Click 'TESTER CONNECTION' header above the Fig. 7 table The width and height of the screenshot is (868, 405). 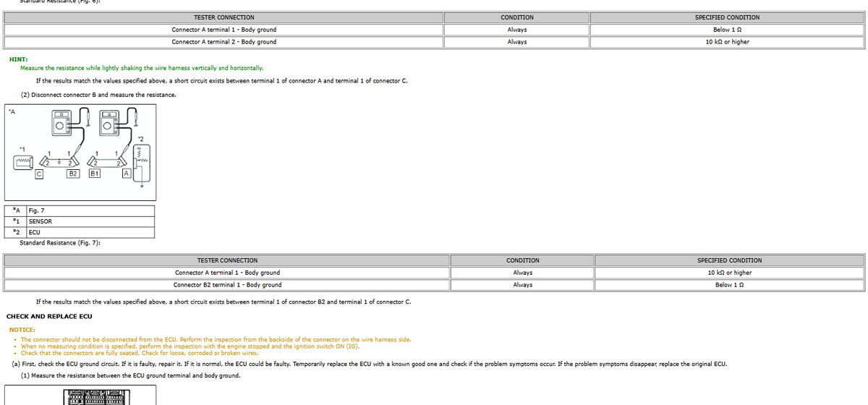(227, 260)
